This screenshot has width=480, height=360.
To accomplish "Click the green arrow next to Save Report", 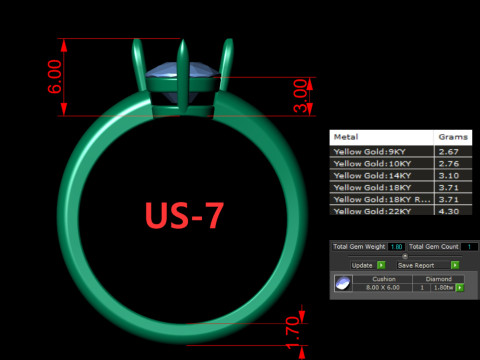I will (x=455, y=265).
